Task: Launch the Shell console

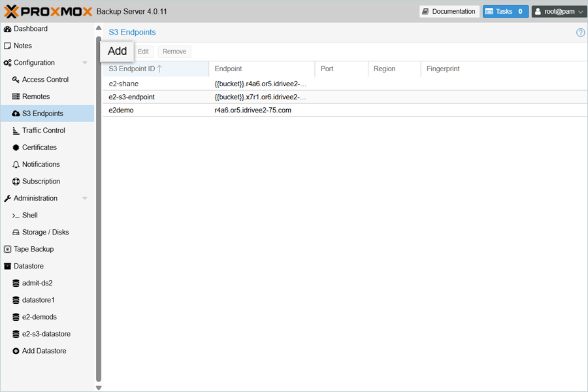Action: (x=29, y=216)
